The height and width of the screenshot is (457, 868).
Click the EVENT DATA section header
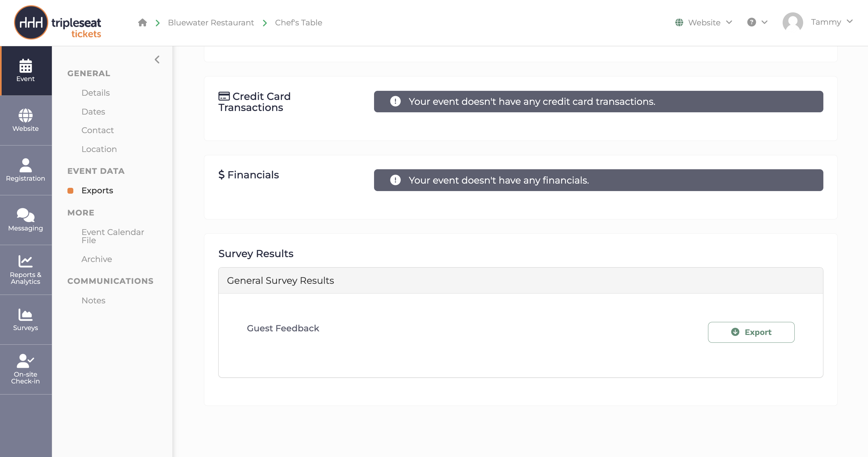tap(96, 171)
